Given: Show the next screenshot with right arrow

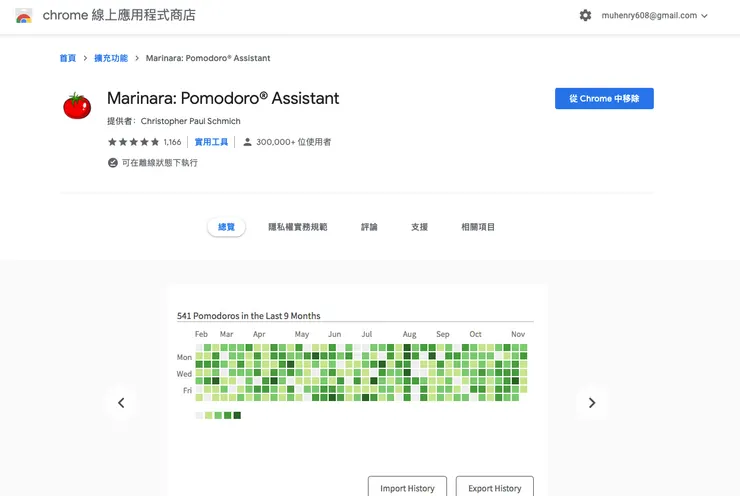Looking at the screenshot, I should (592, 403).
